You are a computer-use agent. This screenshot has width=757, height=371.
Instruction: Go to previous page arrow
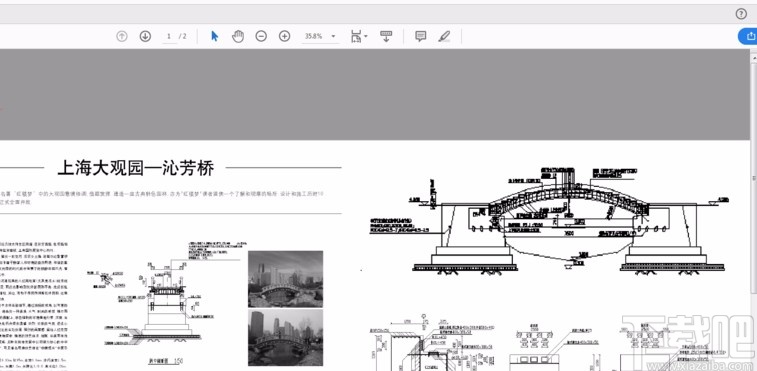tap(122, 36)
